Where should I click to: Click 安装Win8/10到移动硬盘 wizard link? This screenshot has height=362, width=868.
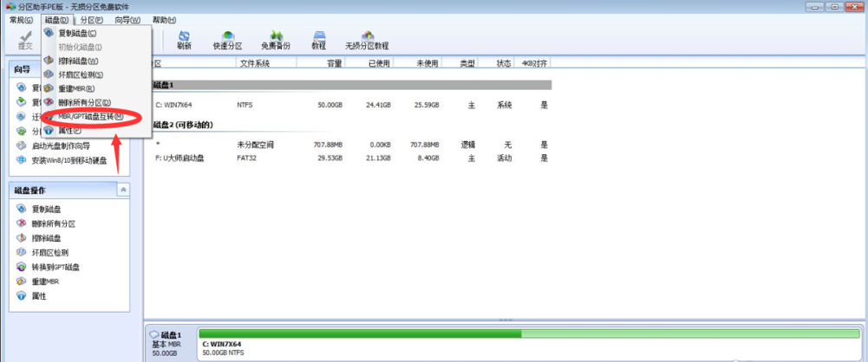coord(69,160)
